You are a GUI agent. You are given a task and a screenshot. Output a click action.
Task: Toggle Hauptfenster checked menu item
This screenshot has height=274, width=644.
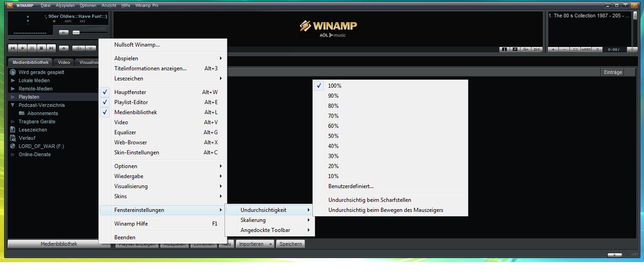click(163, 92)
